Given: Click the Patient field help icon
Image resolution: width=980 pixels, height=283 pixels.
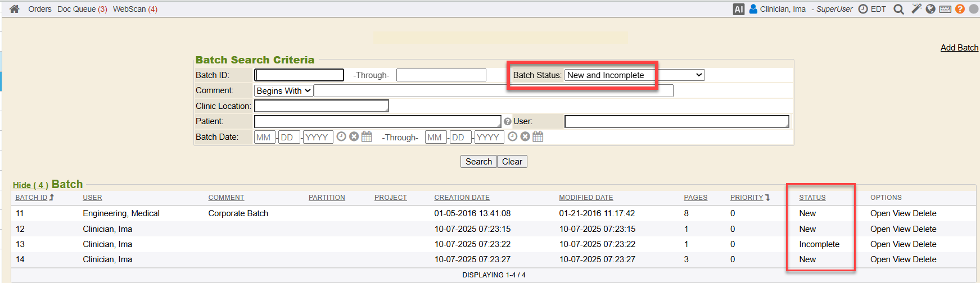Looking at the screenshot, I should (x=508, y=121).
